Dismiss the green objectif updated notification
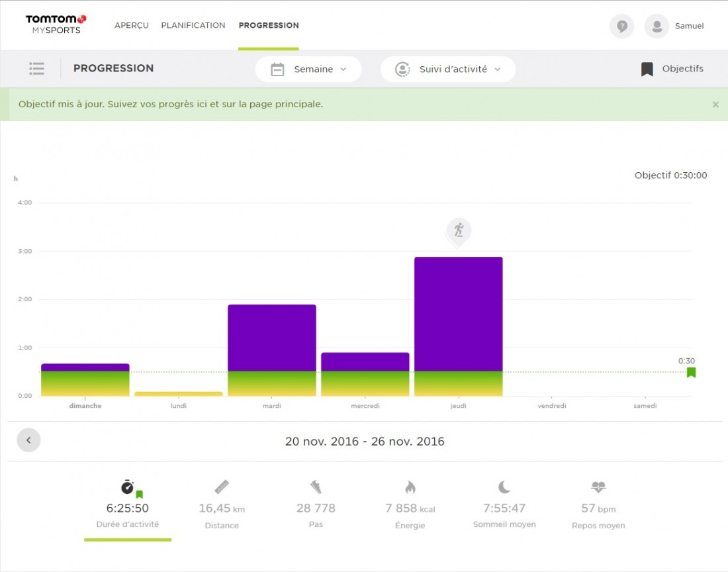The image size is (728, 572). [715, 105]
